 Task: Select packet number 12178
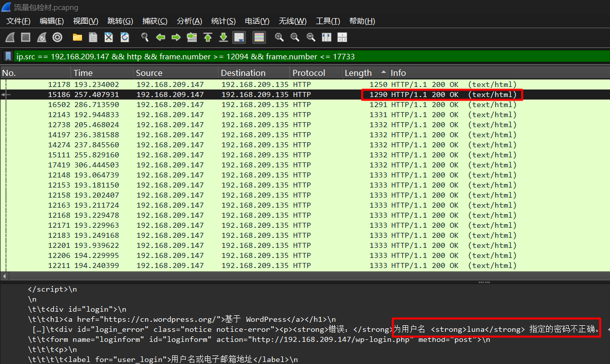point(305,84)
